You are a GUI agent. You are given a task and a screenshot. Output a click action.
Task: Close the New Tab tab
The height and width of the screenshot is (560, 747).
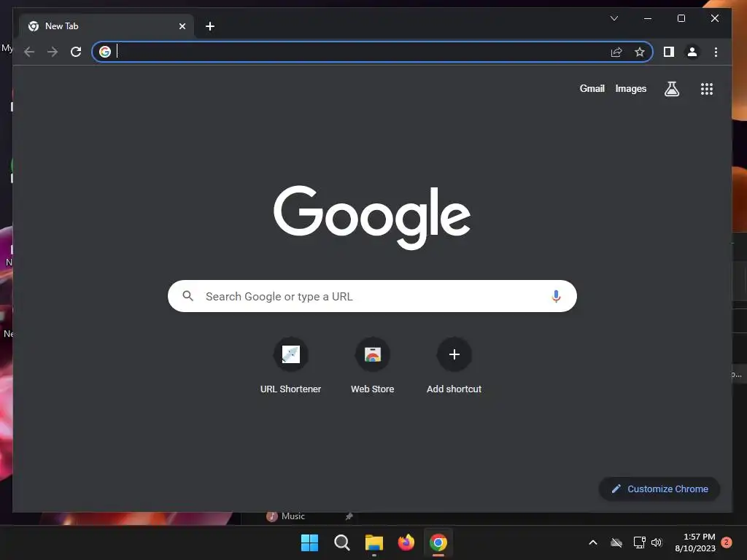[182, 26]
